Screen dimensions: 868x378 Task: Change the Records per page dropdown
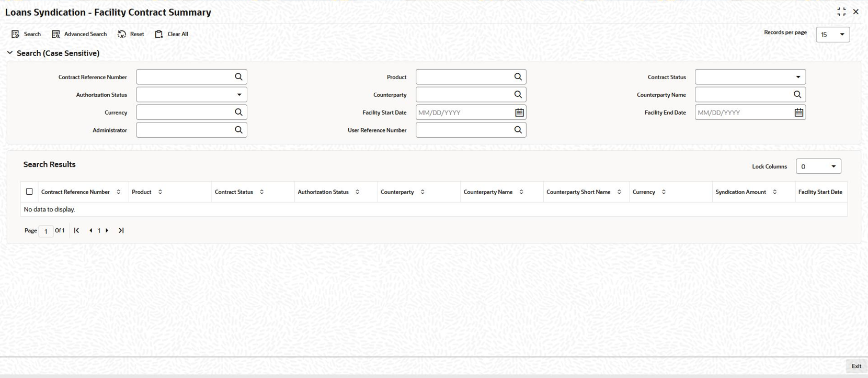833,35
